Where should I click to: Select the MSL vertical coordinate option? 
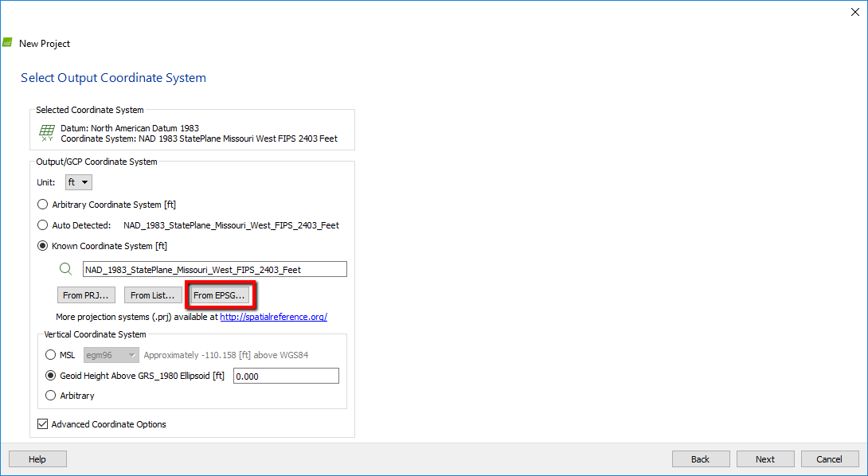(51, 355)
